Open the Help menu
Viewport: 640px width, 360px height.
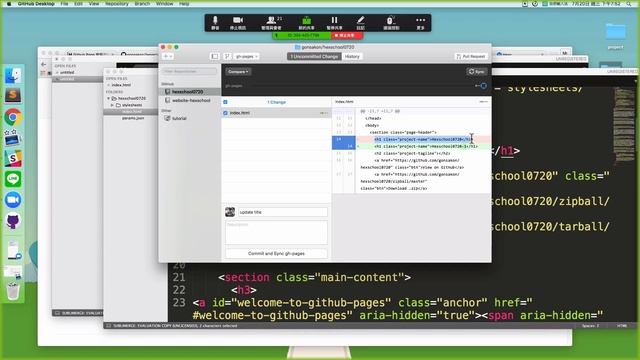(x=184, y=3)
